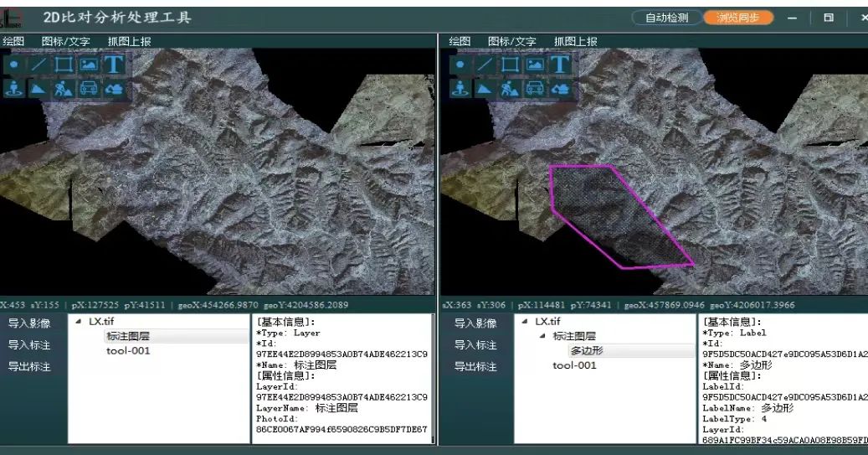Click 导出标注 button on right side
The height and width of the screenshot is (455, 868).
(x=475, y=367)
